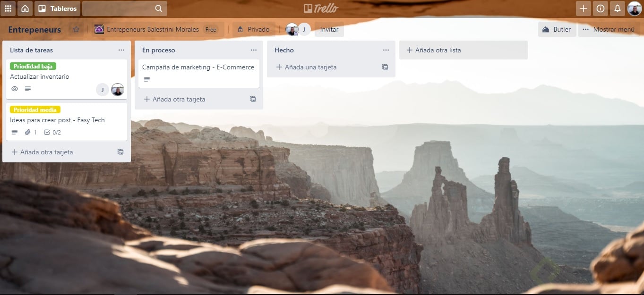Open the Hecho list menu dots
The width and height of the screenshot is (644, 295).
pyautogui.click(x=386, y=50)
